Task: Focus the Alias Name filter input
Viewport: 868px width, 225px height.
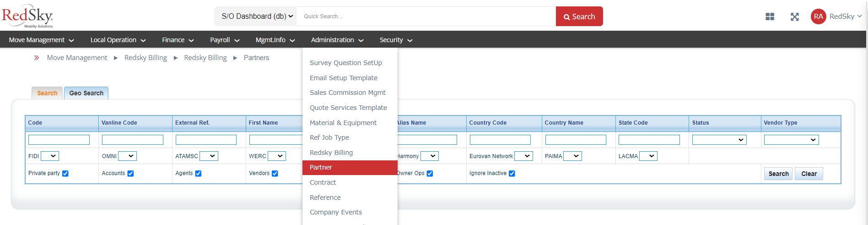Action: point(427,140)
